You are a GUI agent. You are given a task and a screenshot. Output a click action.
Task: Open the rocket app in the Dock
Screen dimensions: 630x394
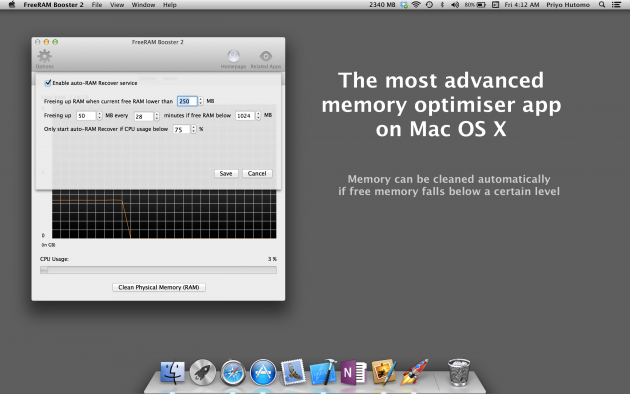click(x=414, y=372)
